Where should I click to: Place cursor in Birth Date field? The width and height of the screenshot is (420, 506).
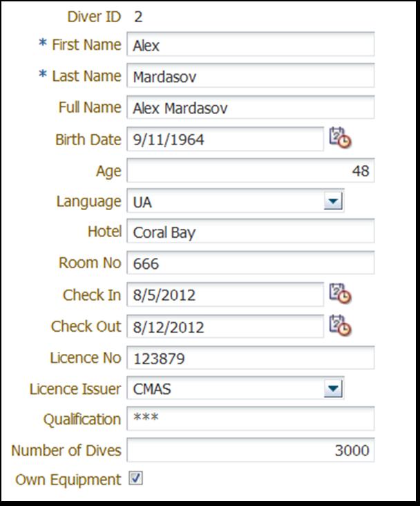click(225, 139)
